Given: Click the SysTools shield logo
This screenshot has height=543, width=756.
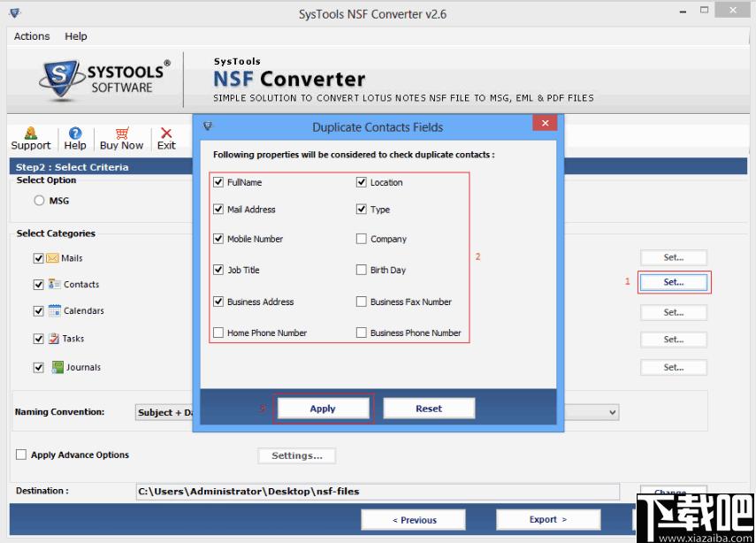Looking at the screenshot, I should (60, 80).
